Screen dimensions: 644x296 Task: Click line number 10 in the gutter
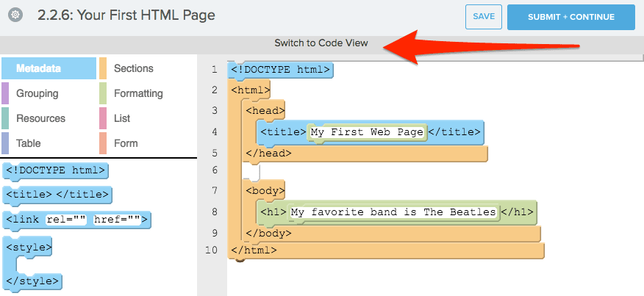coord(211,250)
